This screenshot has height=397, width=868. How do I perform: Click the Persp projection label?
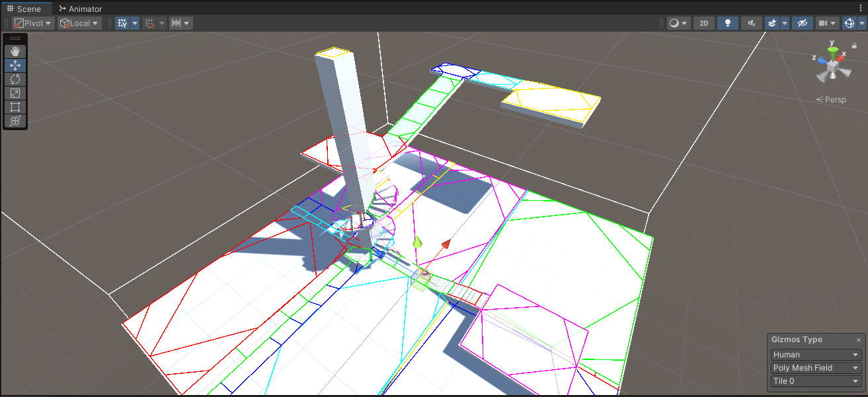click(x=831, y=100)
